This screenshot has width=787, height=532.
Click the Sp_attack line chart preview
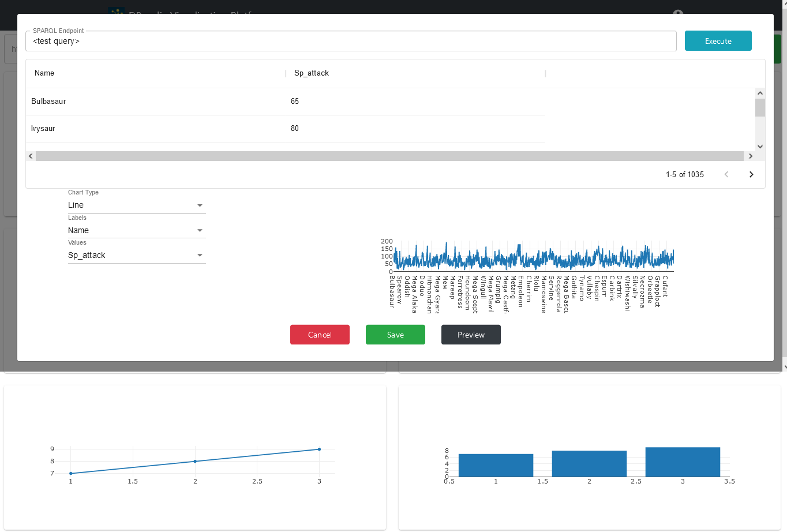[x=533, y=257]
